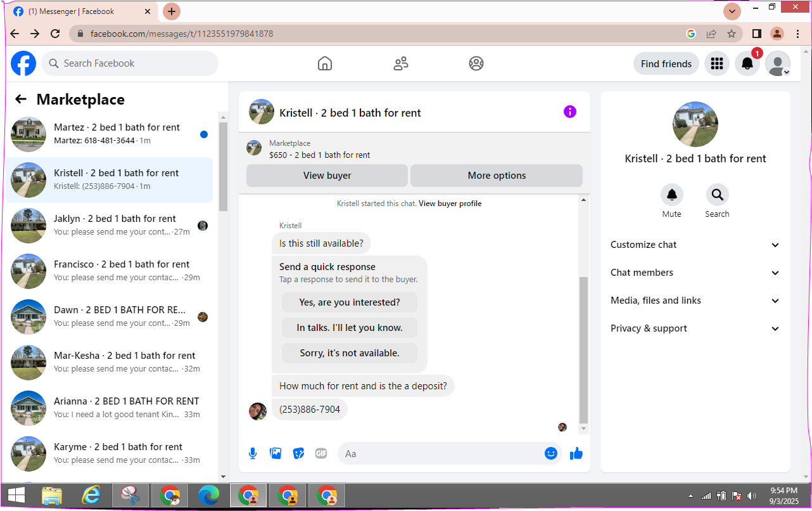Open the Marketplace listing thumbnail in header
This screenshot has height=511, width=812.
click(254, 148)
